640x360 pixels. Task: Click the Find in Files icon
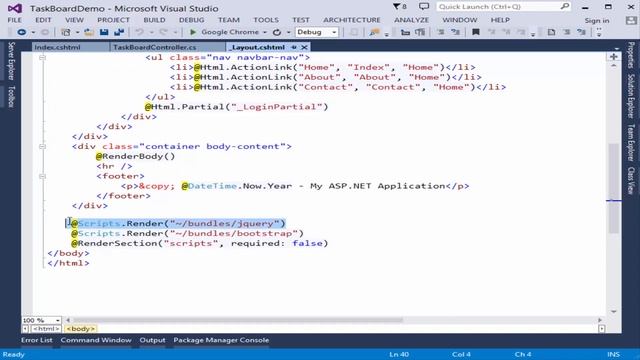pyautogui.click(x=374, y=32)
